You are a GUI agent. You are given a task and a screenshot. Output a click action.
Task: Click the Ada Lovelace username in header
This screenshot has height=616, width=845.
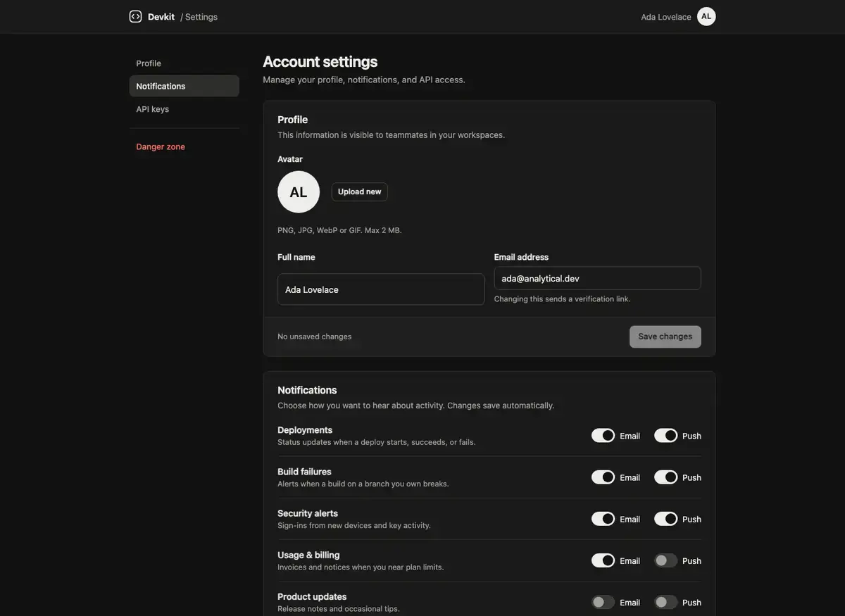(x=666, y=17)
